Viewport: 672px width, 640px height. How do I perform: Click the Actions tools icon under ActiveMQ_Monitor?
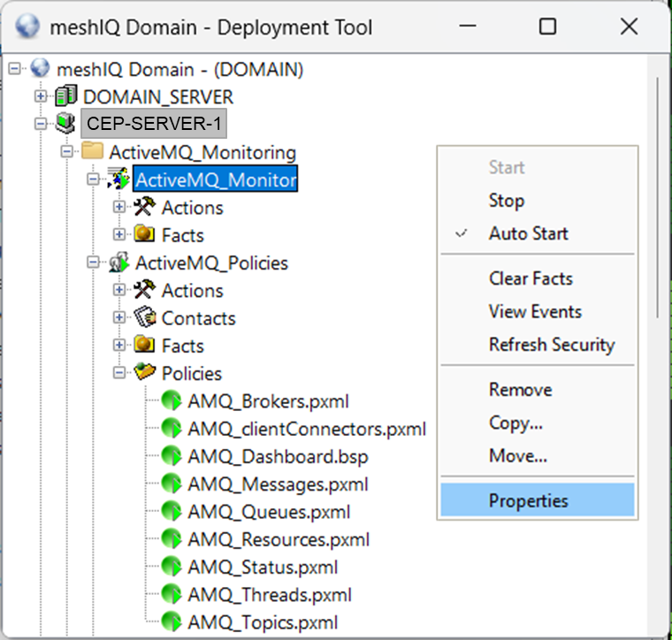click(144, 207)
